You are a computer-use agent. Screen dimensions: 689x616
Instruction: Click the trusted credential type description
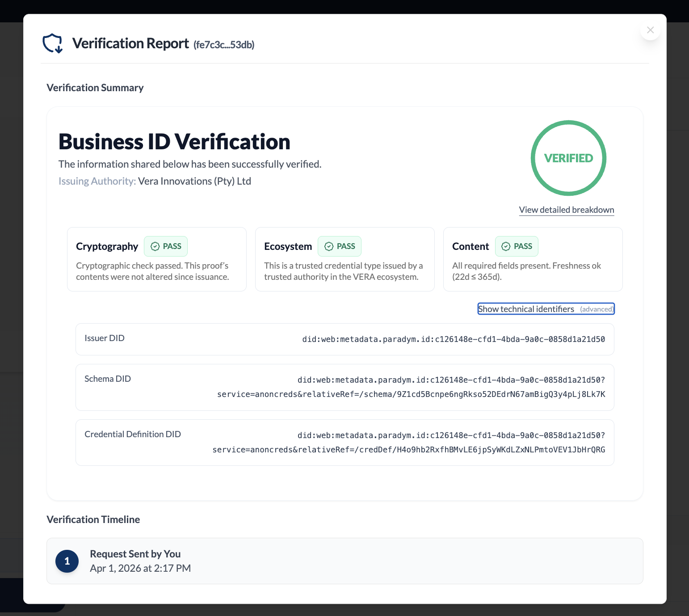[x=344, y=271]
